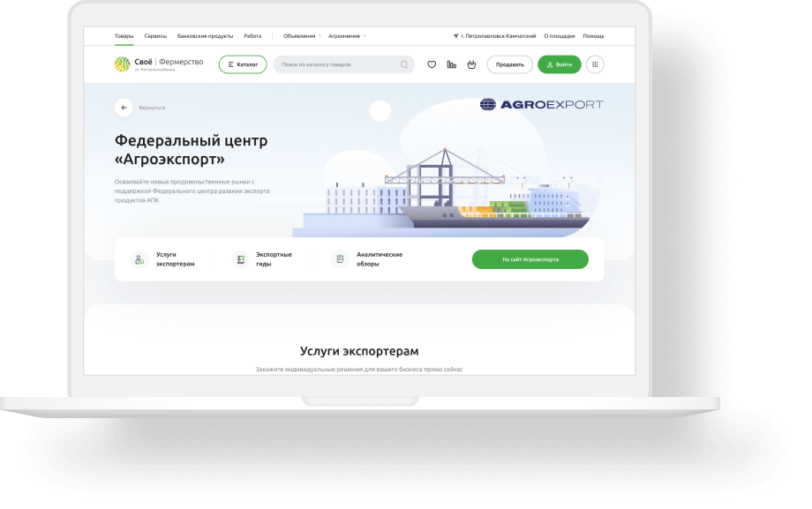Click the location arrow icon near city
The image size is (812, 509).
(x=455, y=36)
